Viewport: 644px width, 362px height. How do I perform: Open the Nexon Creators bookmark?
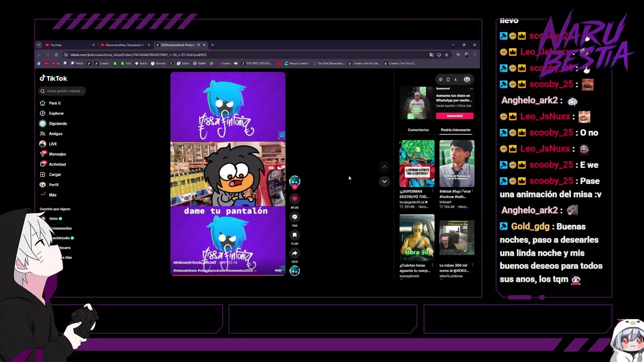pyautogui.click(x=297, y=63)
